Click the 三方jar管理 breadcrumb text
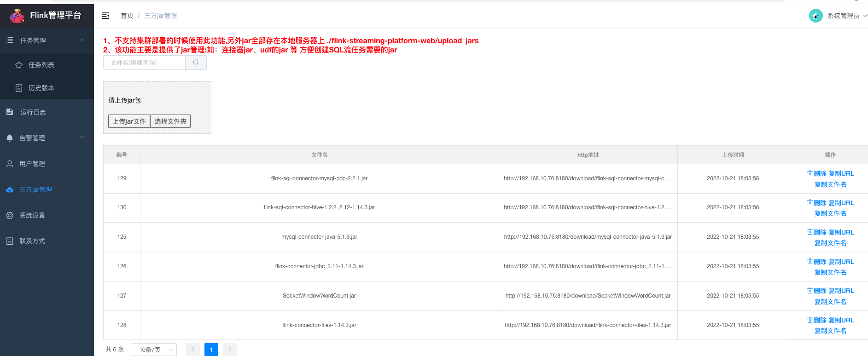This screenshot has height=356, width=868. point(161,16)
